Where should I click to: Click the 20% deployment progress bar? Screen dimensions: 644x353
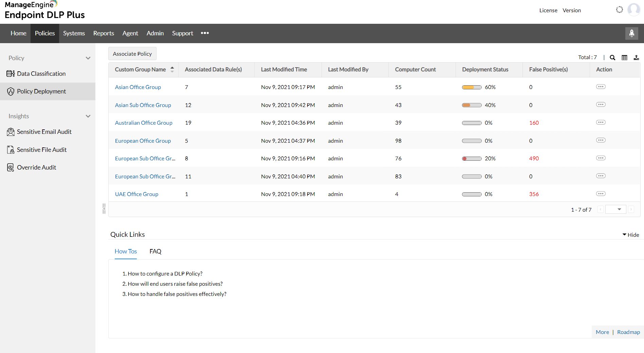(x=472, y=159)
